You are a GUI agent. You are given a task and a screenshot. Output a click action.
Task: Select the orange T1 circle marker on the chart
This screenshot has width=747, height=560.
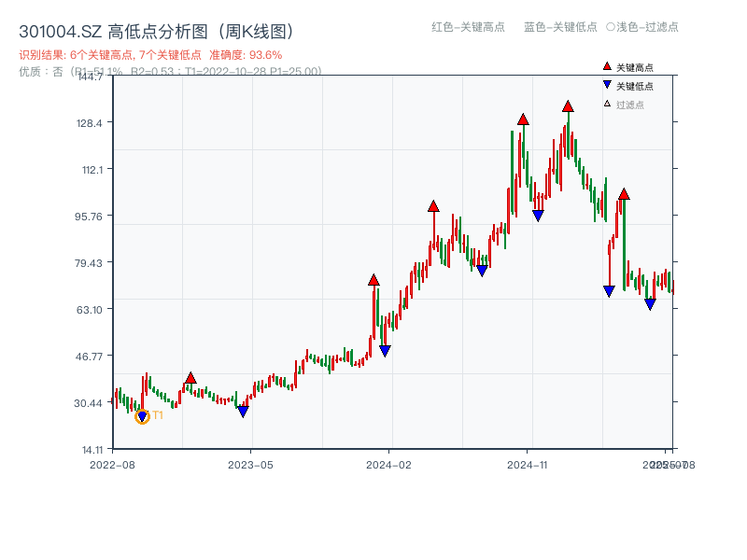click(143, 416)
